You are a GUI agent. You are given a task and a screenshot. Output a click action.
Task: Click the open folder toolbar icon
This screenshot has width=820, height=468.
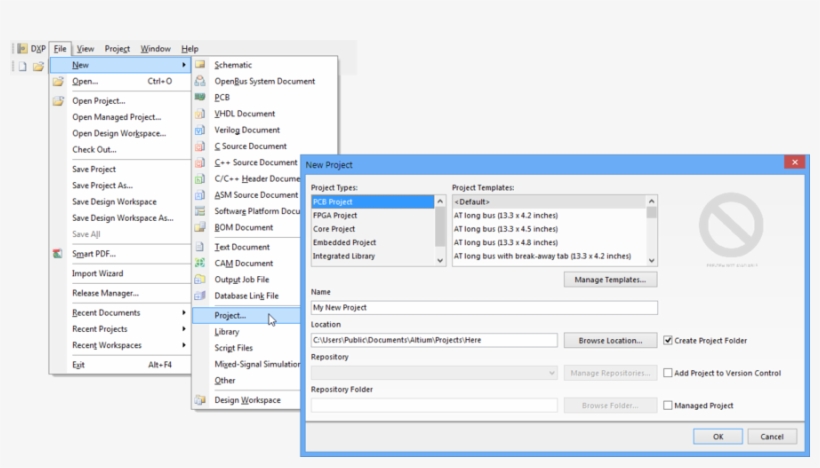(x=38, y=66)
